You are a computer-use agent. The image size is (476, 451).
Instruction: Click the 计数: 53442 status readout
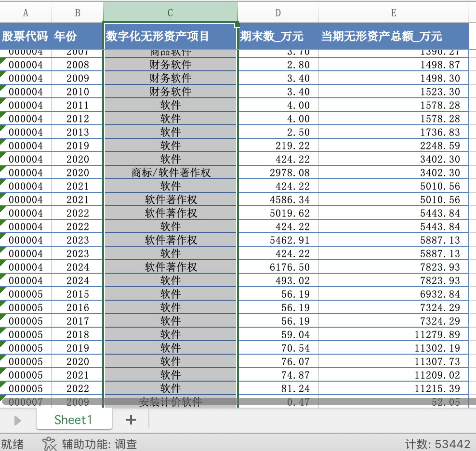coord(437,444)
